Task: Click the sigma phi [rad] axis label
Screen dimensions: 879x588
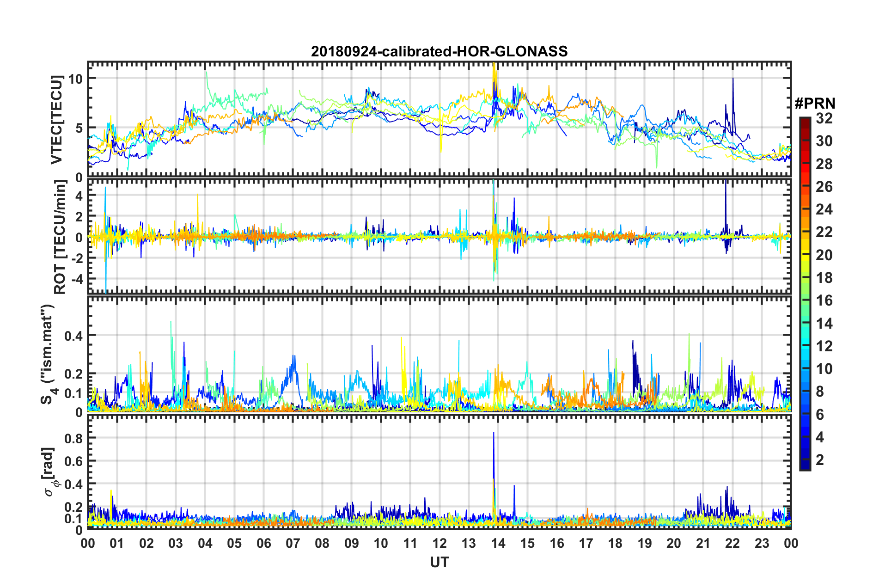Action: pyautogui.click(x=49, y=472)
